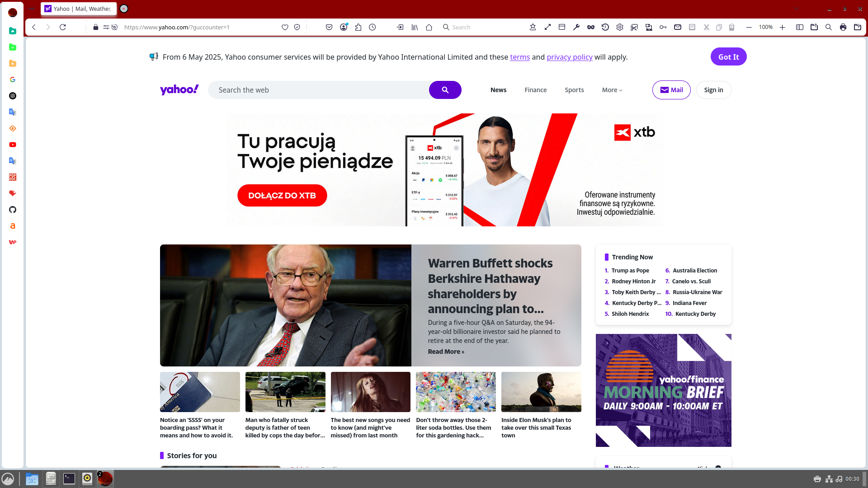Image resolution: width=868 pixels, height=488 pixels.
Task: Open the passwords key icon
Action: (663, 27)
